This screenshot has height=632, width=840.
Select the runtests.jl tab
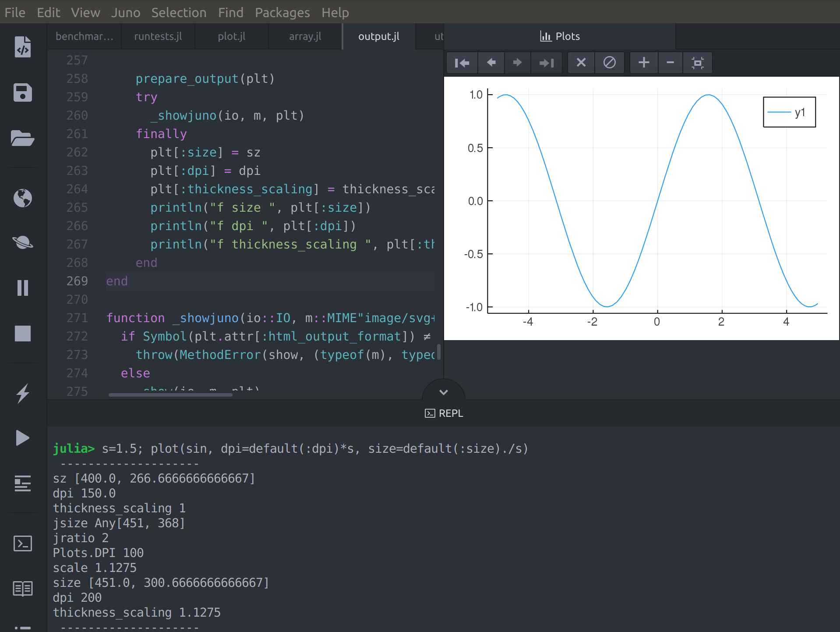pyautogui.click(x=158, y=36)
